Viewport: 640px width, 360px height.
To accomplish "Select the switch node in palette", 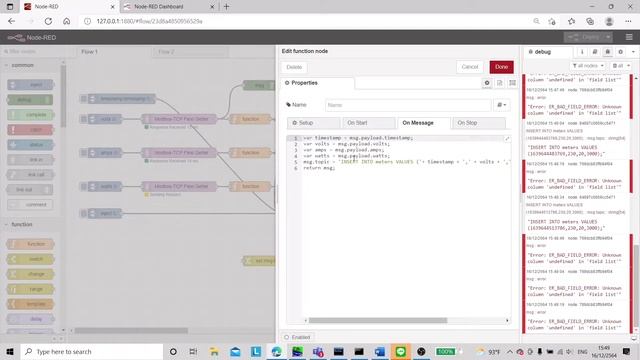I will click(x=30, y=259).
